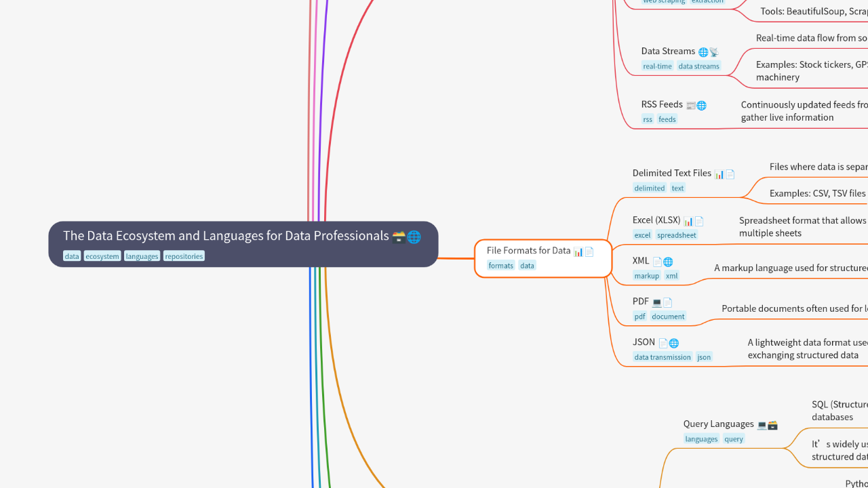Select 'Files where data is separated' note
Viewport: 868px width, 488px height.
pyautogui.click(x=818, y=167)
